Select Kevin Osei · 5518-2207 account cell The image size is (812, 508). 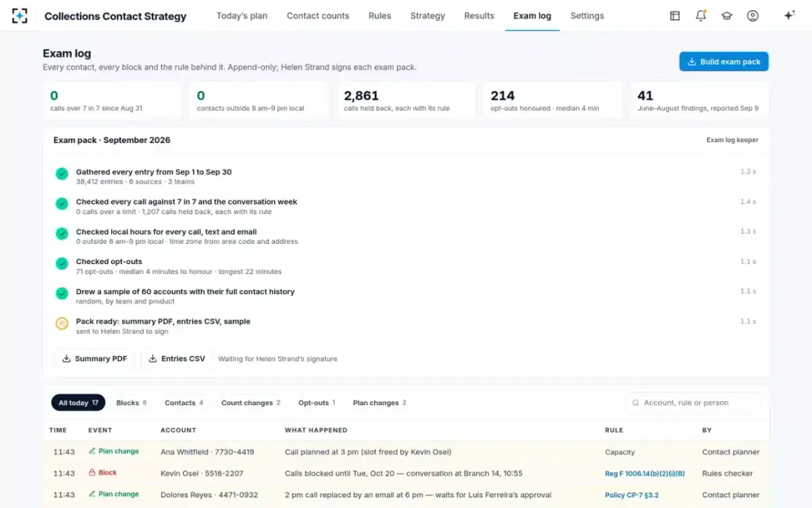[x=202, y=473]
